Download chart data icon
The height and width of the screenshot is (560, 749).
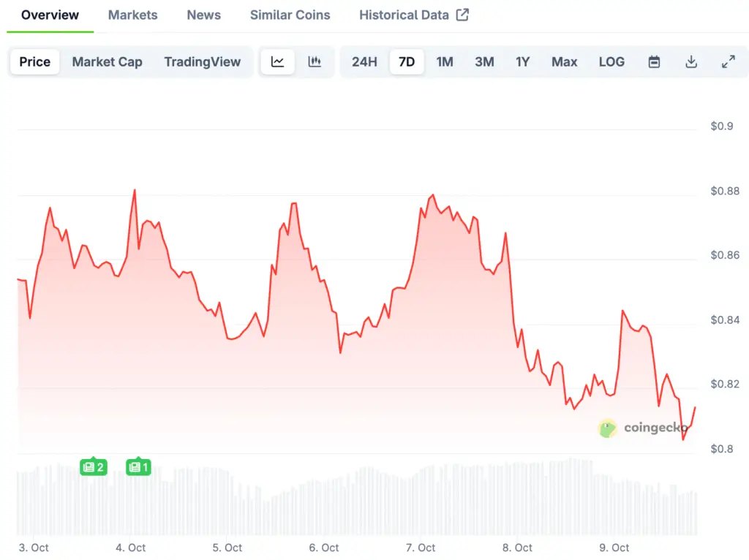tap(691, 62)
